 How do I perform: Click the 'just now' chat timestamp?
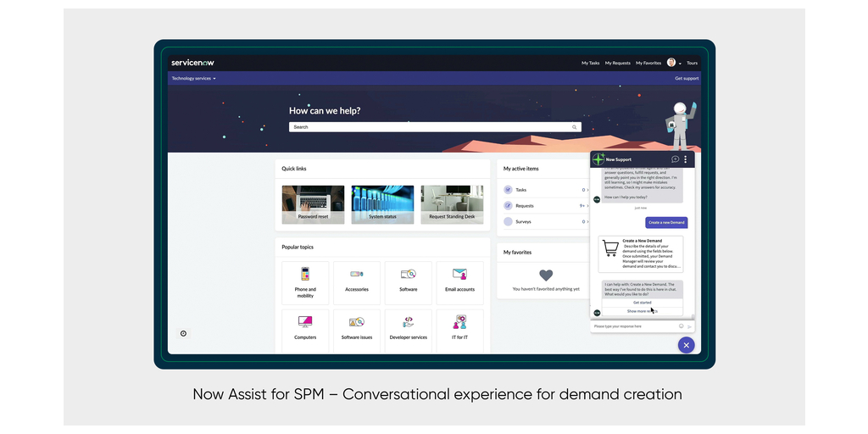tap(641, 209)
